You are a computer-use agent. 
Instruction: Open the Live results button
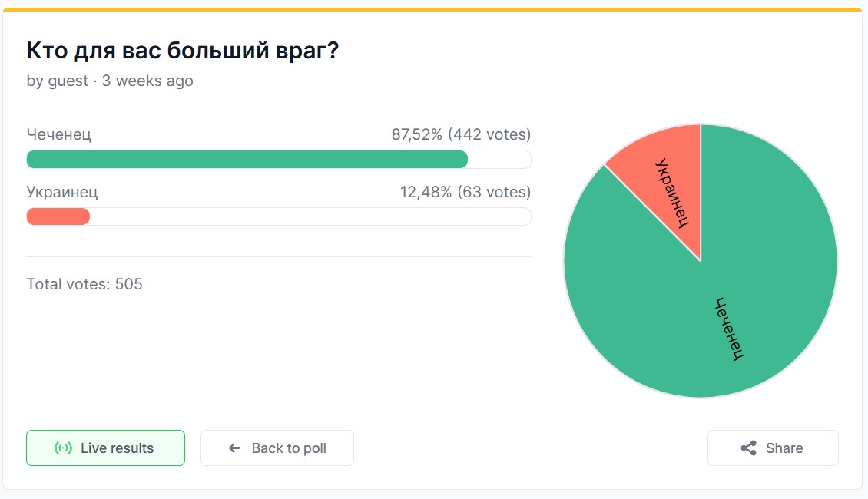[x=106, y=448]
